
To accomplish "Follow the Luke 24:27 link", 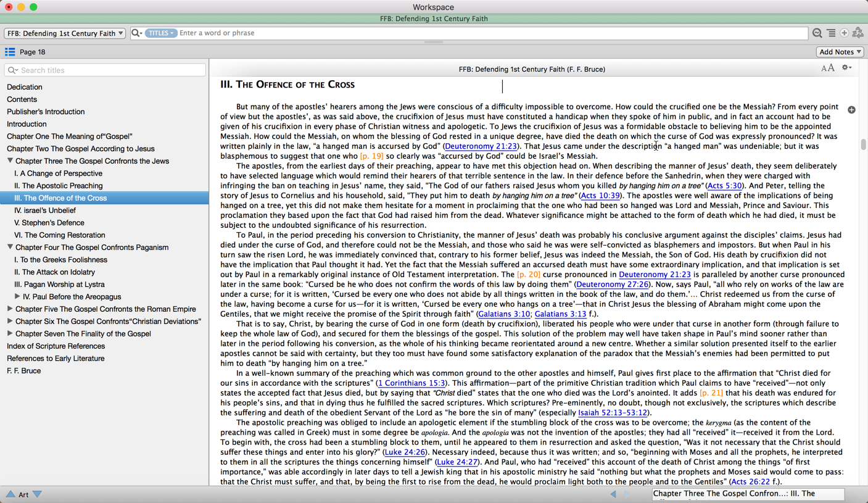I will tap(457, 462).
